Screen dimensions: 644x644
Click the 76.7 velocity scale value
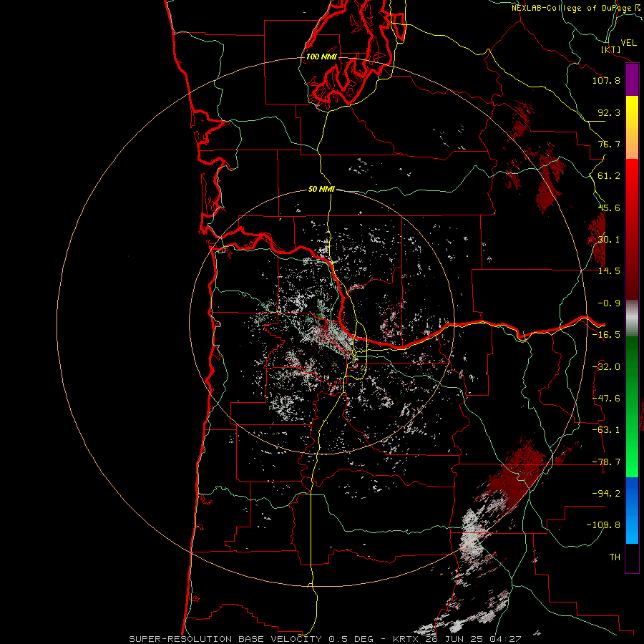click(x=609, y=144)
